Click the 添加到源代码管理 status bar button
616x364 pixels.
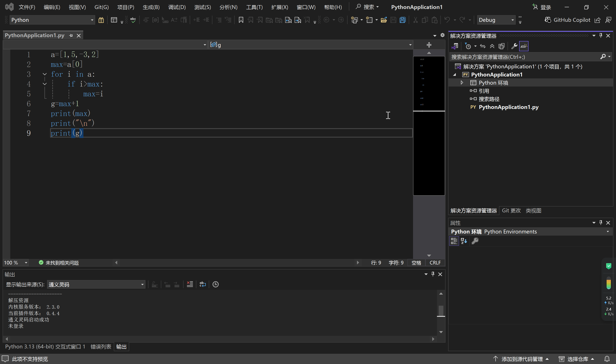521,359
